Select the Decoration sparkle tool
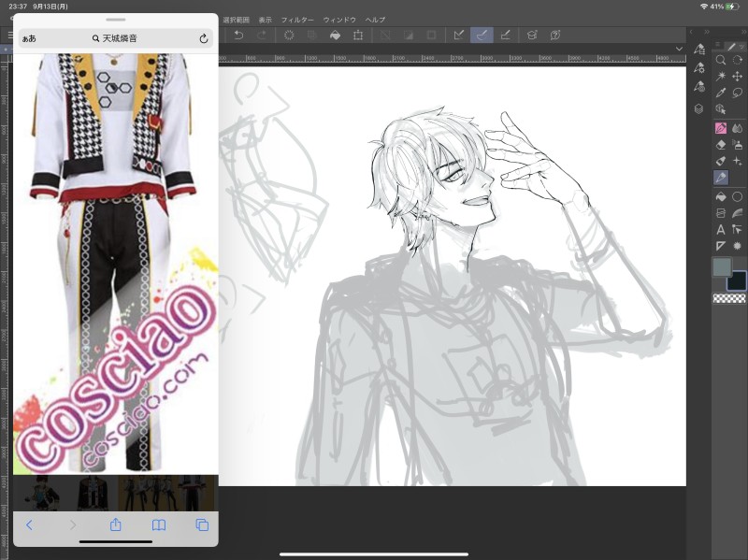The width and height of the screenshot is (748, 560). click(737, 161)
